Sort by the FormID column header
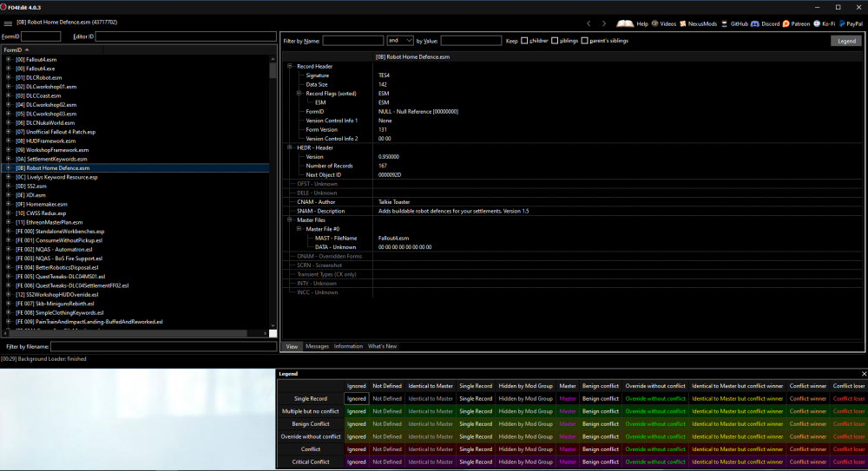Image resolution: width=868 pixels, height=471 pixels. 53,49
